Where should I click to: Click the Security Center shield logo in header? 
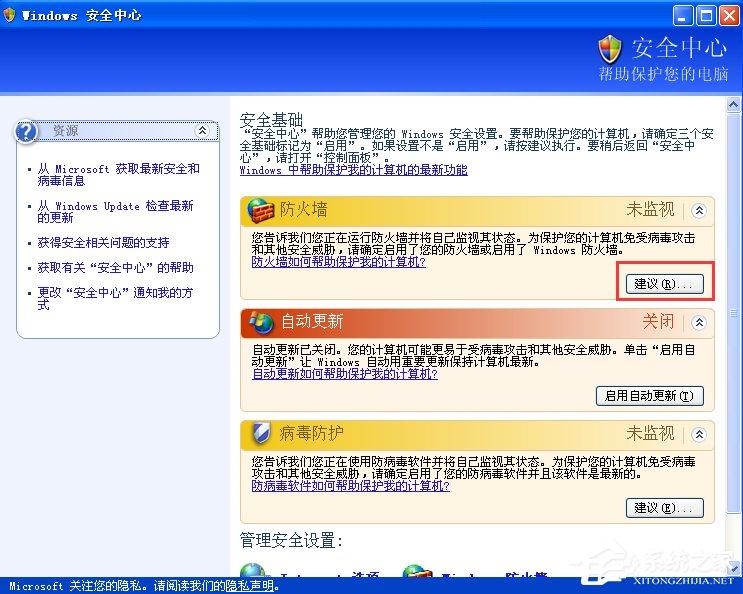610,48
